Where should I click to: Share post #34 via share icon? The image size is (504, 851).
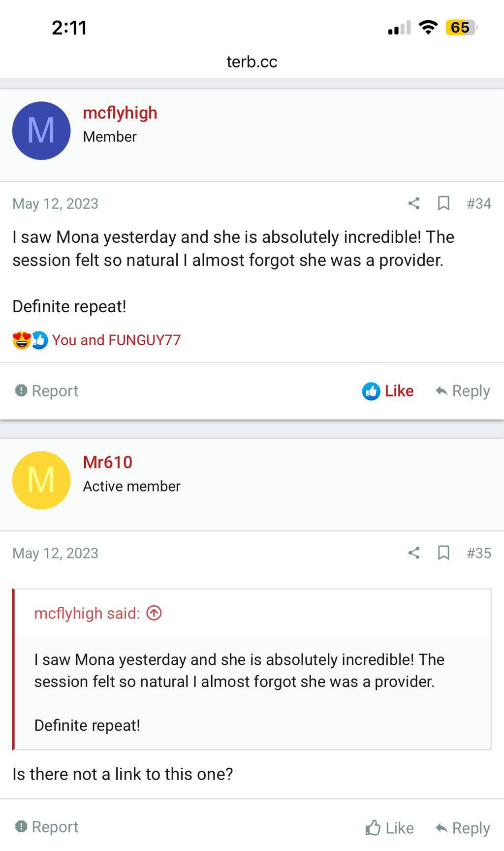click(x=414, y=203)
